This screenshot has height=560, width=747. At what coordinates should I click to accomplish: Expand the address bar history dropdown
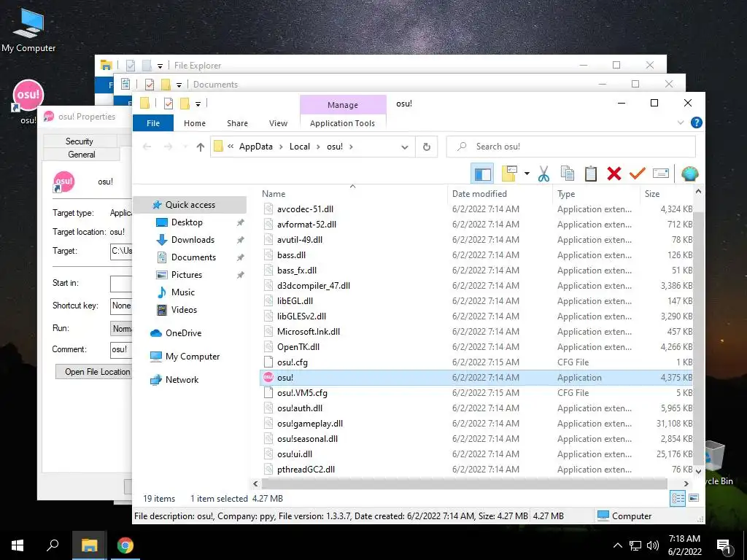click(404, 147)
